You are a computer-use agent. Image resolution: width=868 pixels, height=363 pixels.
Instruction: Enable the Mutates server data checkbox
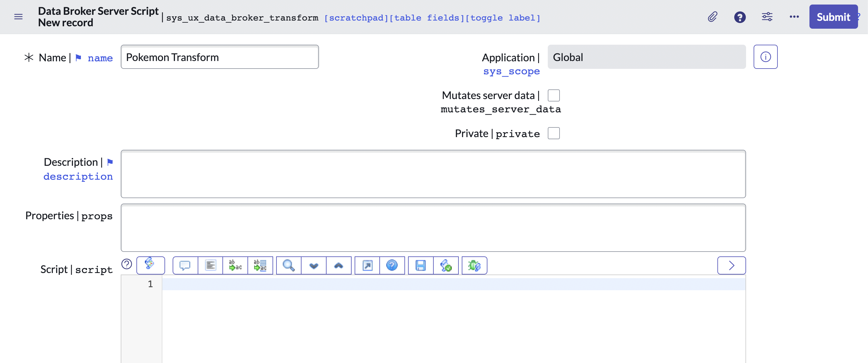click(x=554, y=95)
